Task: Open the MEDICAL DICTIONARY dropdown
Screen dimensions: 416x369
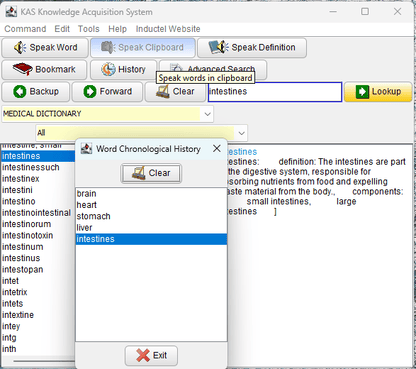Action: click(x=108, y=114)
